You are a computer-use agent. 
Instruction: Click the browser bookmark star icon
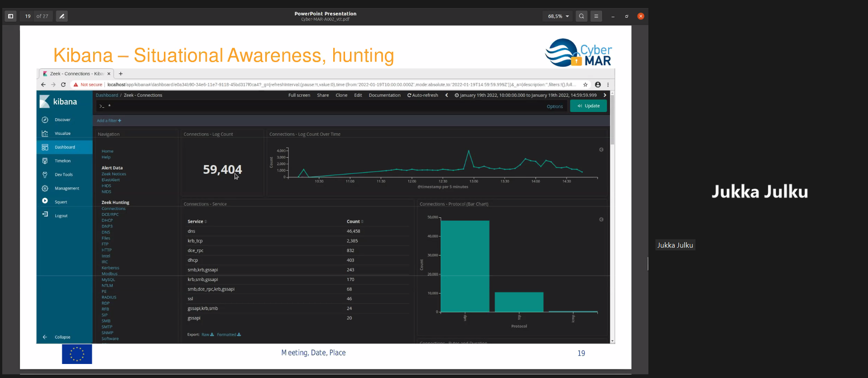pos(585,85)
